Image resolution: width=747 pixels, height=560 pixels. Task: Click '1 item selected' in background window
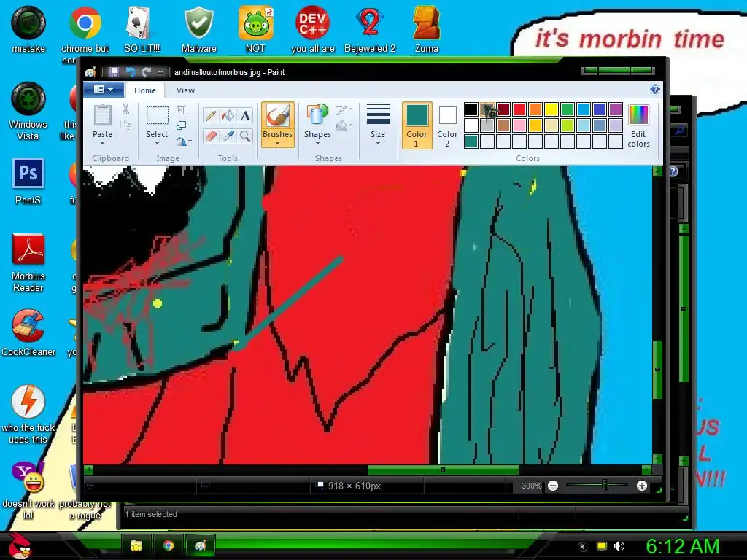click(x=151, y=514)
